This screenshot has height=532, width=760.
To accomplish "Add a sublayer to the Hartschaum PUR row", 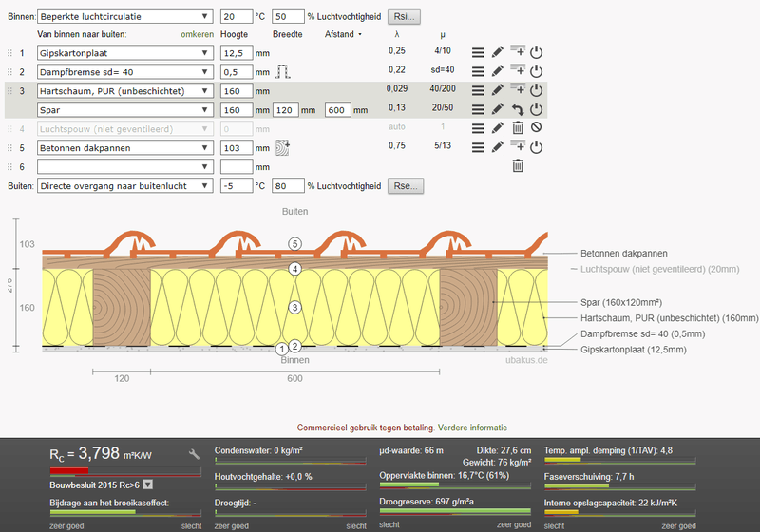I will [518, 88].
